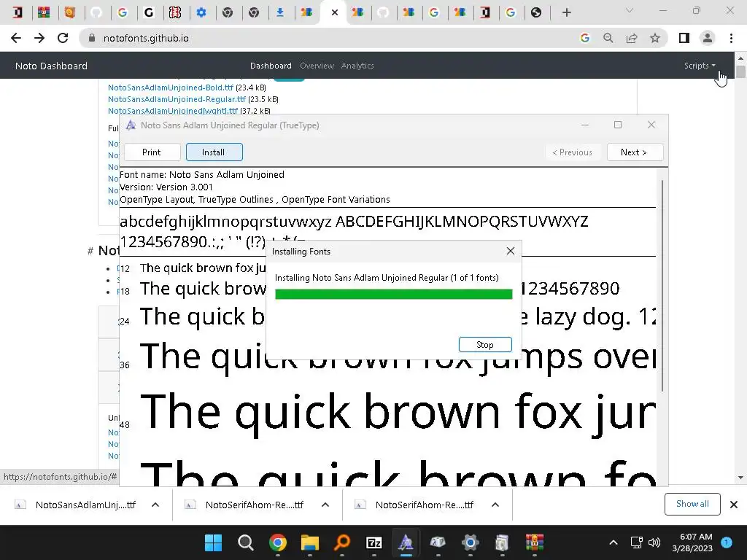The width and height of the screenshot is (747, 560).
Task: Open the notification badge in the tray
Action: click(727, 542)
